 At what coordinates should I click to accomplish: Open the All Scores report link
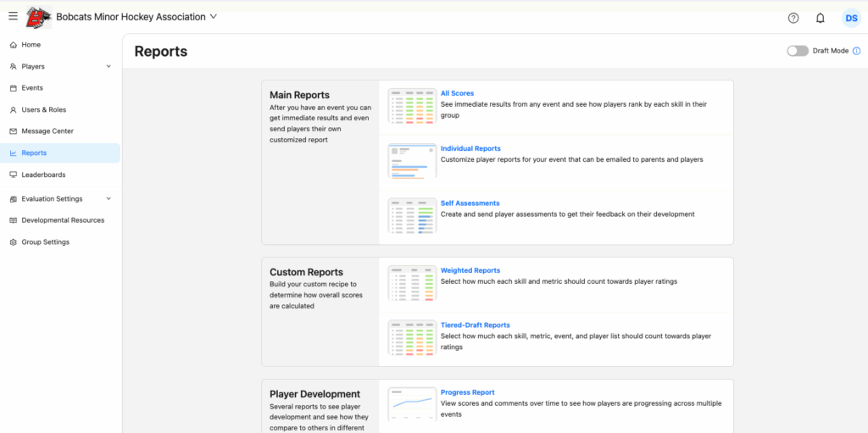[x=457, y=93]
